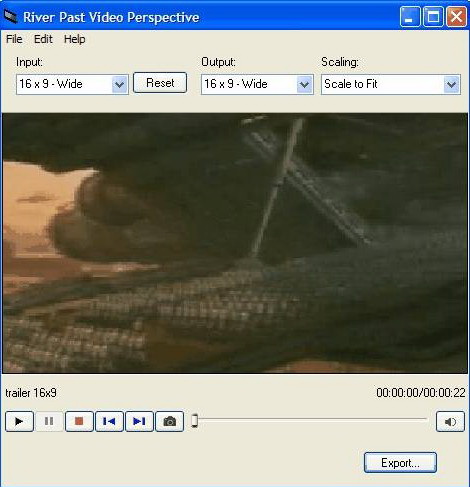Click the 'Output:' label

(218, 62)
